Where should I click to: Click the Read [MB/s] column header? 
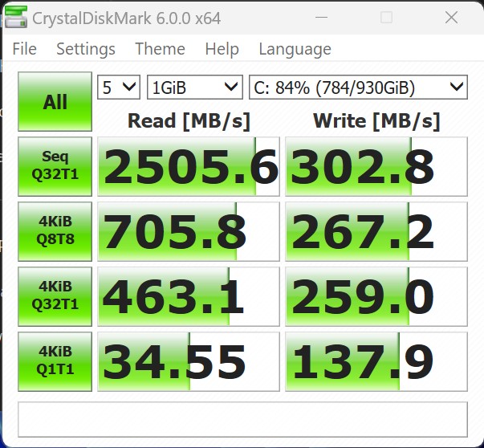pos(189,121)
